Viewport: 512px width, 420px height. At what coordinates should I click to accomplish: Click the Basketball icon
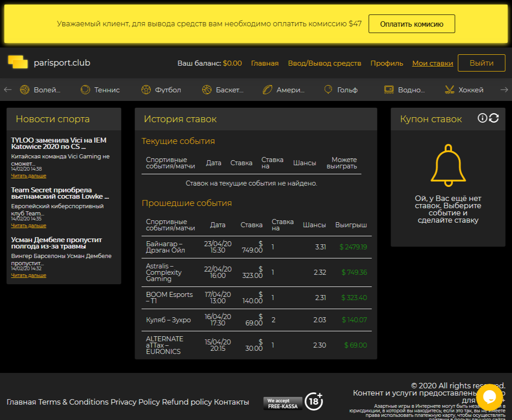(x=207, y=89)
